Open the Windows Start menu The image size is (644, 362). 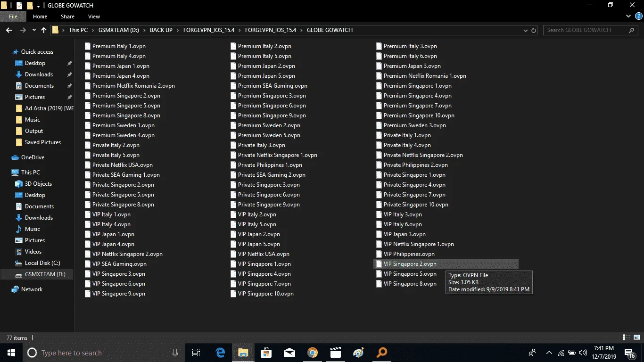tap(11, 353)
